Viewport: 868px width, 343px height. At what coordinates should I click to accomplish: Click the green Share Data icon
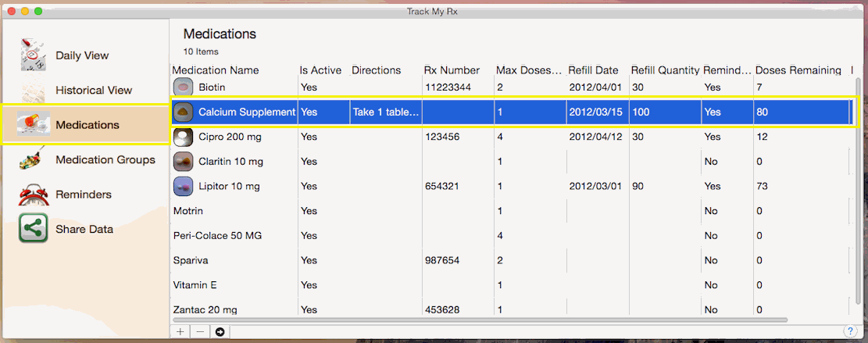point(34,229)
